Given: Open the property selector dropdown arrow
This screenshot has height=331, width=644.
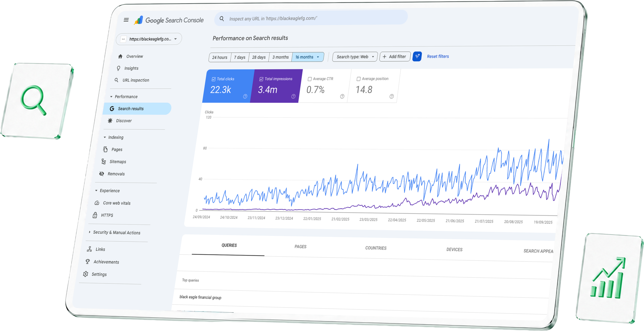Looking at the screenshot, I should 176,39.
